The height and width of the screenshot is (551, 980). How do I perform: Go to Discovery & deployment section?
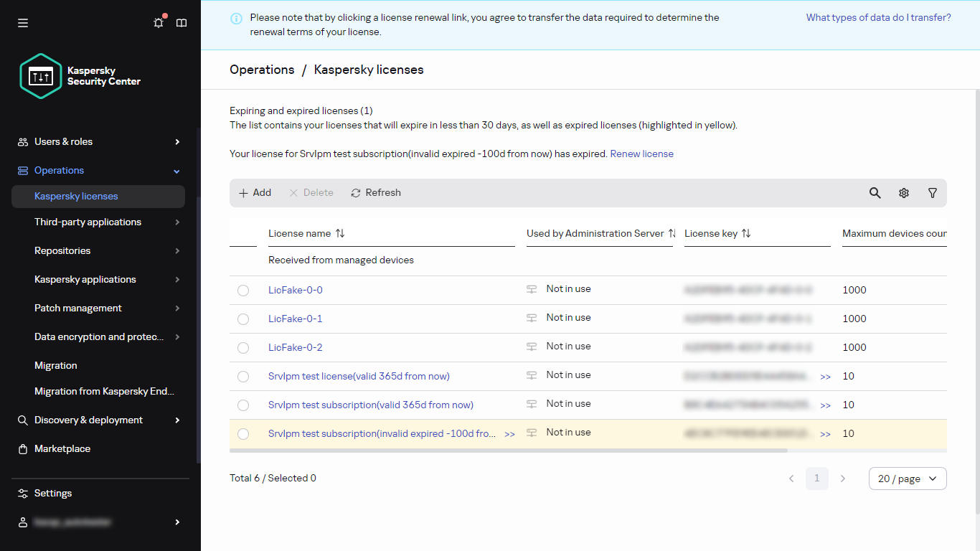point(88,420)
